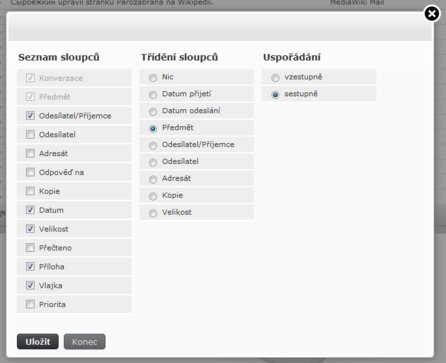Sort by Kopie radio option
The height and width of the screenshot is (363, 446).
coord(153,196)
